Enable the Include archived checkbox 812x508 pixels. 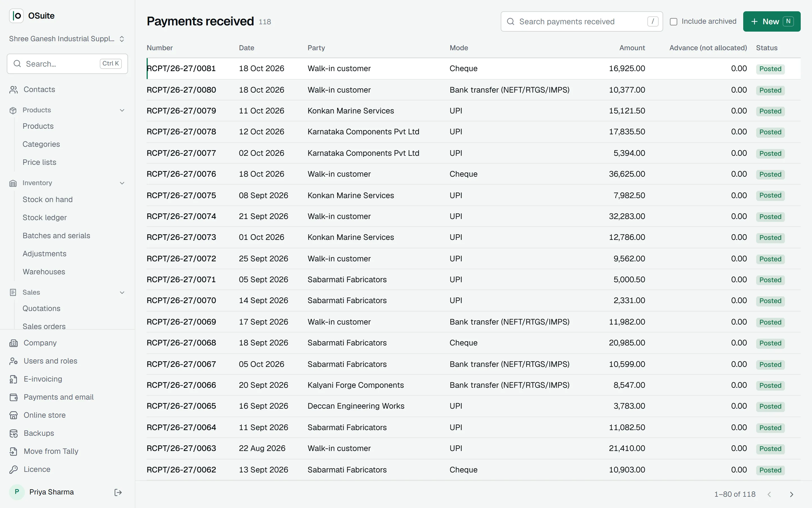pos(673,21)
